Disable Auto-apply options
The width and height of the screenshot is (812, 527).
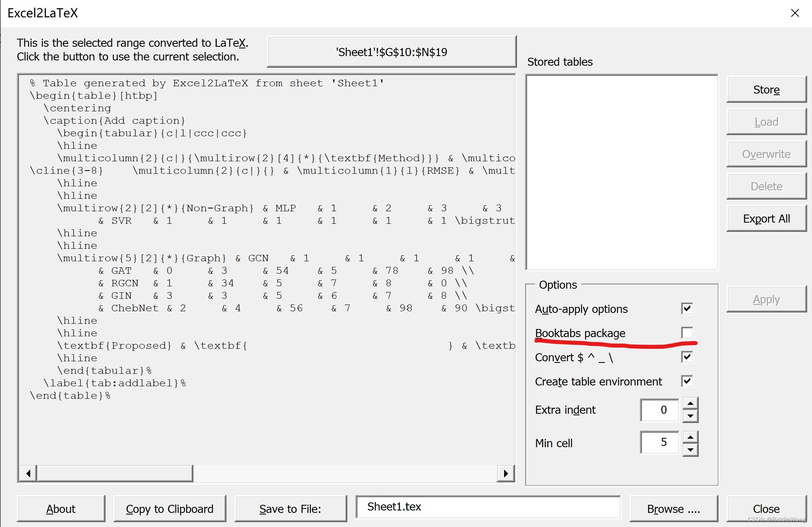point(687,308)
